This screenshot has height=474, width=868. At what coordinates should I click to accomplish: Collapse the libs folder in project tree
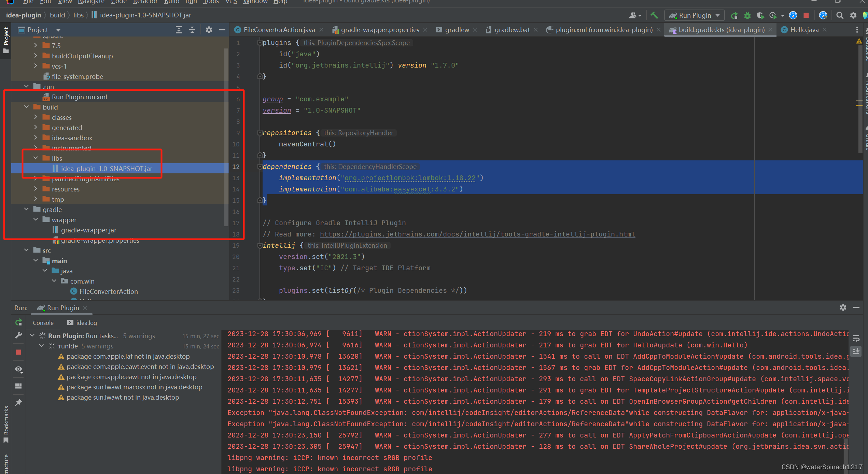pyautogui.click(x=36, y=158)
